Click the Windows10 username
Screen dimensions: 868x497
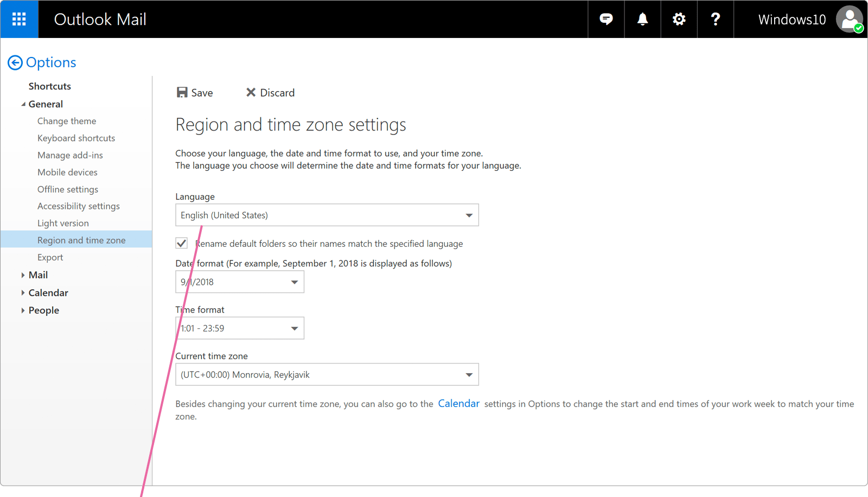coord(792,20)
